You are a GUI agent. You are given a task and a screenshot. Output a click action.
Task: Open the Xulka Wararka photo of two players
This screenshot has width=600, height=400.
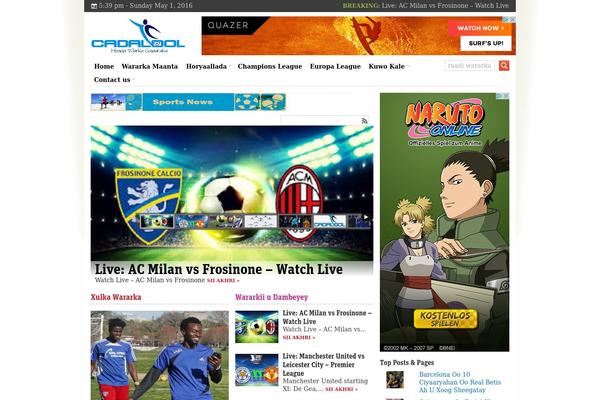(160, 355)
